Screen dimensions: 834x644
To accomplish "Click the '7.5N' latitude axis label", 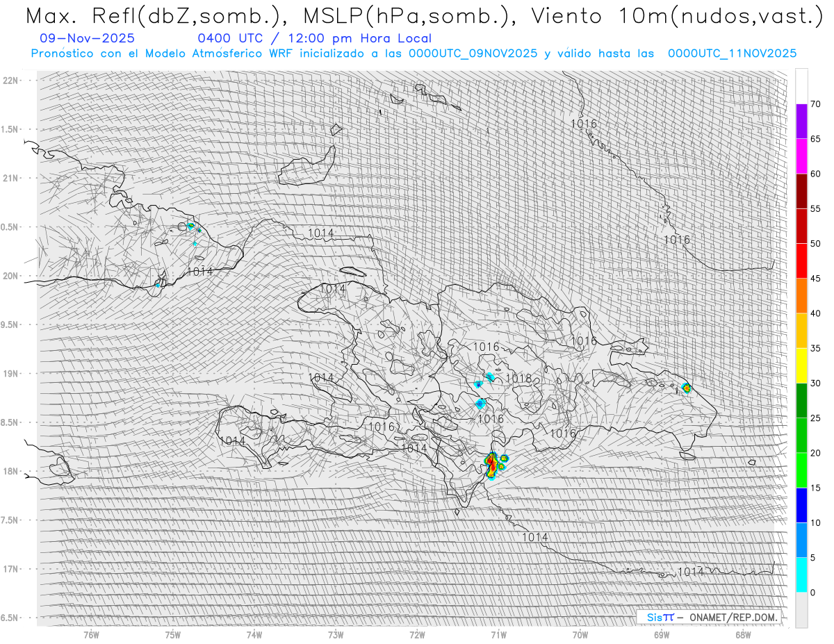I will click(10, 520).
